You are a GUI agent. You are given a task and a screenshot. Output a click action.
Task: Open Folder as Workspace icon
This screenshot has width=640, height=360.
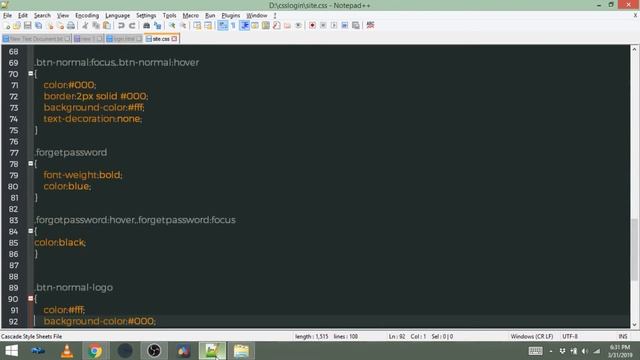click(287, 26)
